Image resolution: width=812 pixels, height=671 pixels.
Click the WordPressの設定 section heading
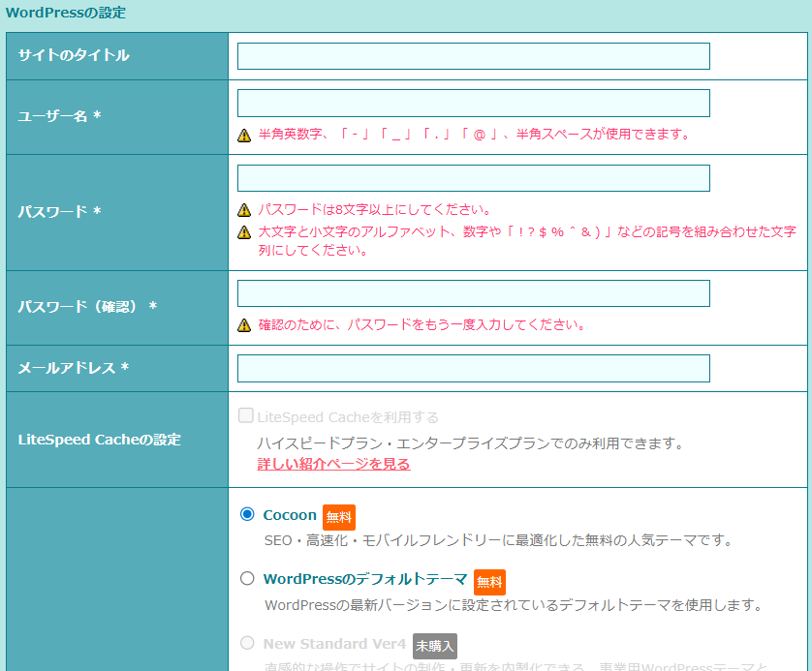pyautogui.click(x=66, y=14)
